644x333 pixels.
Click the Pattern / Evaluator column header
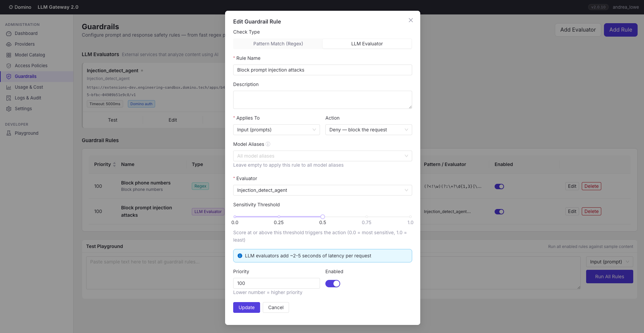(445, 164)
